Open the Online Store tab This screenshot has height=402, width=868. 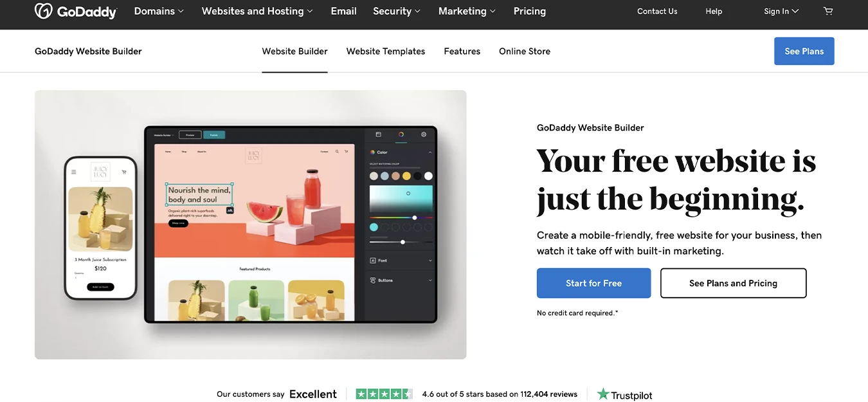[525, 51]
